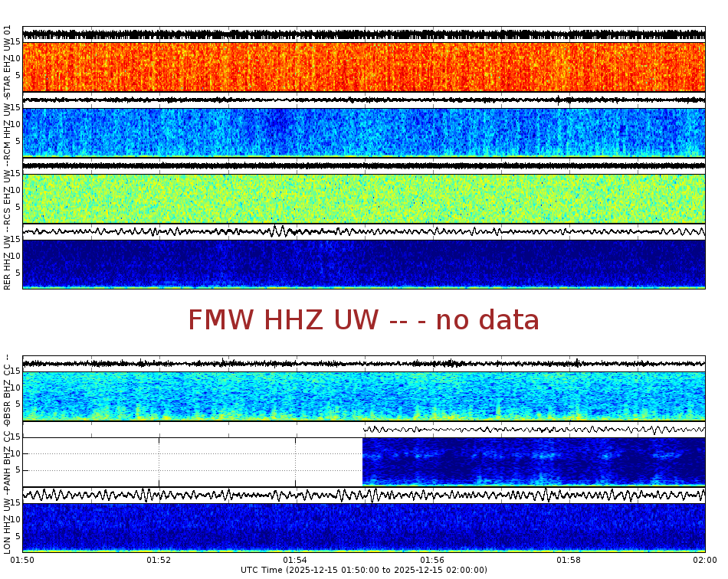Click the STAR EHZ UW station label
The width and height of the screenshot is (728, 579).
coord(8,61)
